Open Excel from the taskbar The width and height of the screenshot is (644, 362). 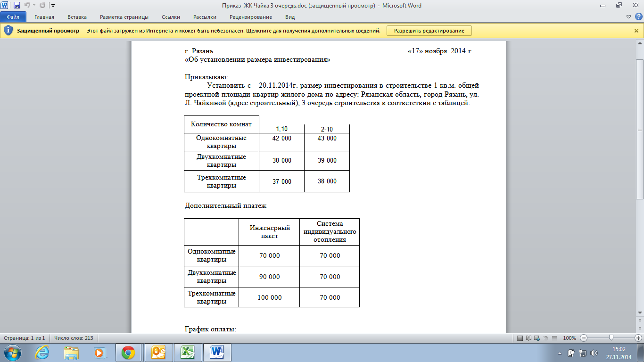pyautogui.click(x=188, y=352)
